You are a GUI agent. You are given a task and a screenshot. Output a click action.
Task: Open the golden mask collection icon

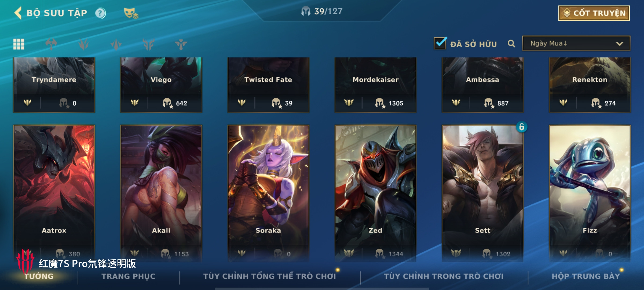[x=131, y=13]
